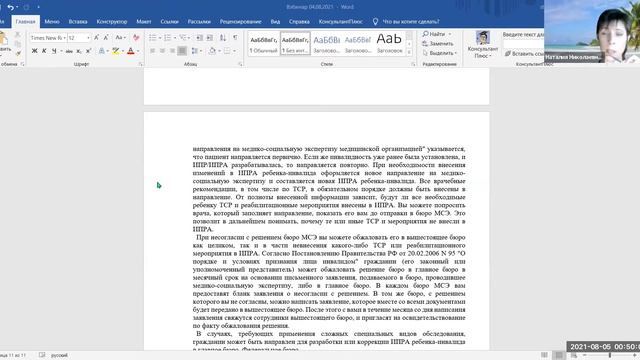Apply superscript formatting
Viewport: 640px width, 360px height.
(x=88, y=51)
